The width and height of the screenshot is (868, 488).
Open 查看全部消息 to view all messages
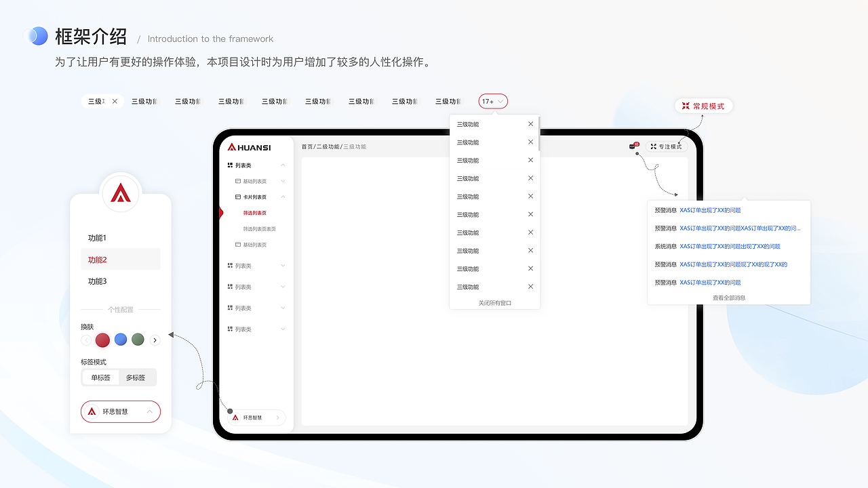tap(728, 297)
